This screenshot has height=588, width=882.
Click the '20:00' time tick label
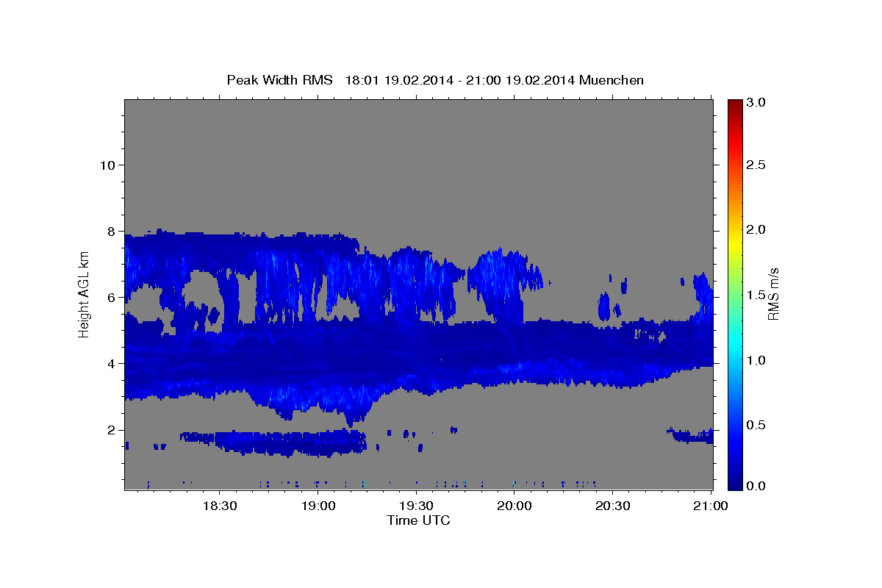coord(514,506)
